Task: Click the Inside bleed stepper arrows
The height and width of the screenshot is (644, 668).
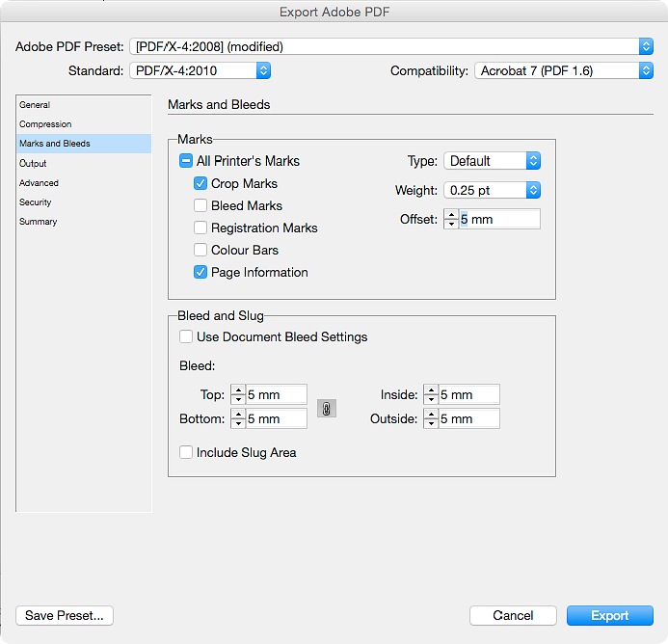Action: pos(430,394)
